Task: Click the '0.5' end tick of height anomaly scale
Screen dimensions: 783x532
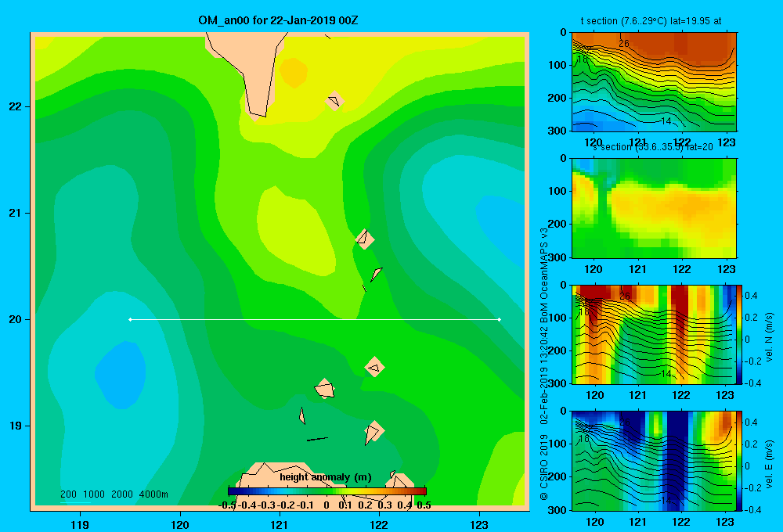Action: click(x=424, y=505)
